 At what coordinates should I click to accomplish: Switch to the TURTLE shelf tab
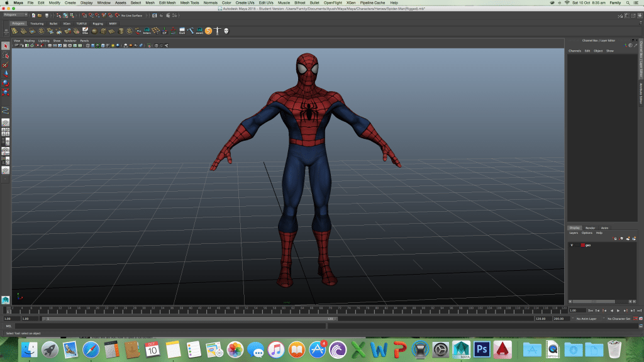(81, 23)
